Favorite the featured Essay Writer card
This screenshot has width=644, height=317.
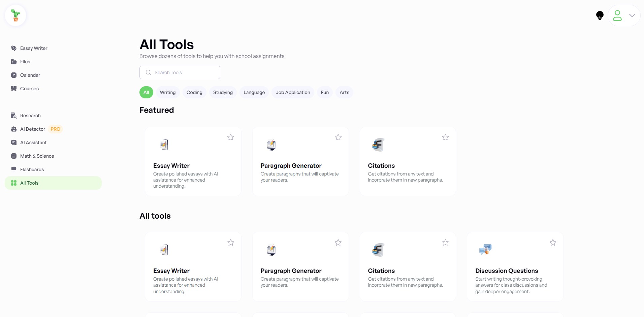pyautogui.click(x=231, y=137)
